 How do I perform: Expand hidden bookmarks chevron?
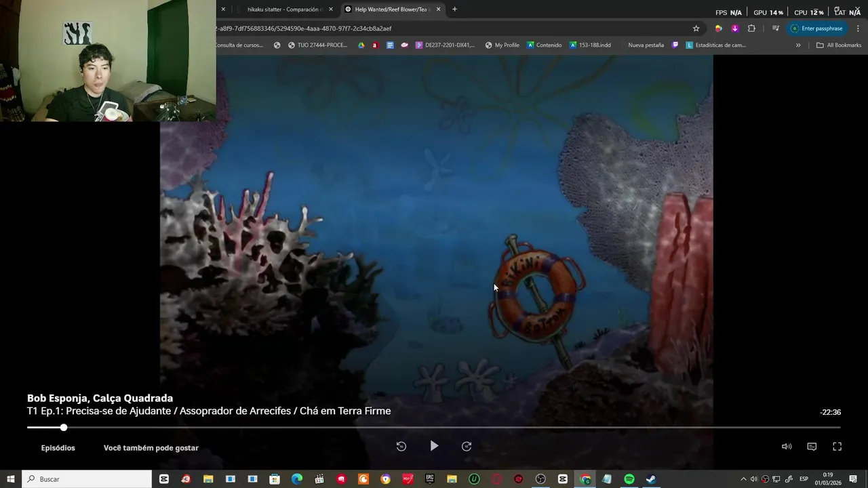coord(798,45)
